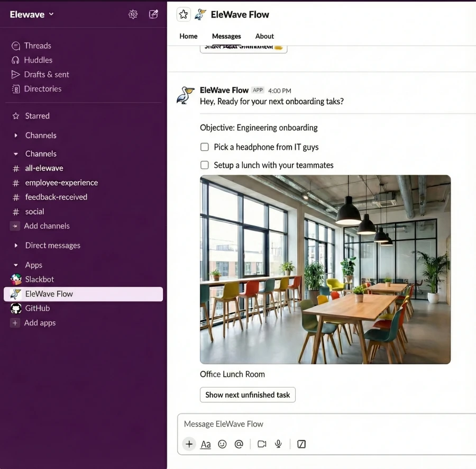The width and height of the screenshot is (476, 469).
Task: Check off 'Pick a headphone from IT guys'
Action: tap(205, 147)
